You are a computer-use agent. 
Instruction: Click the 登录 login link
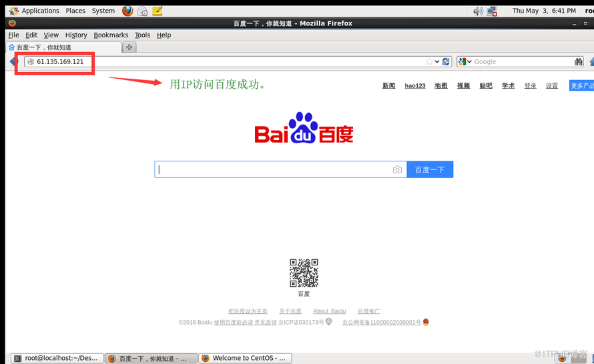[530, 85]
